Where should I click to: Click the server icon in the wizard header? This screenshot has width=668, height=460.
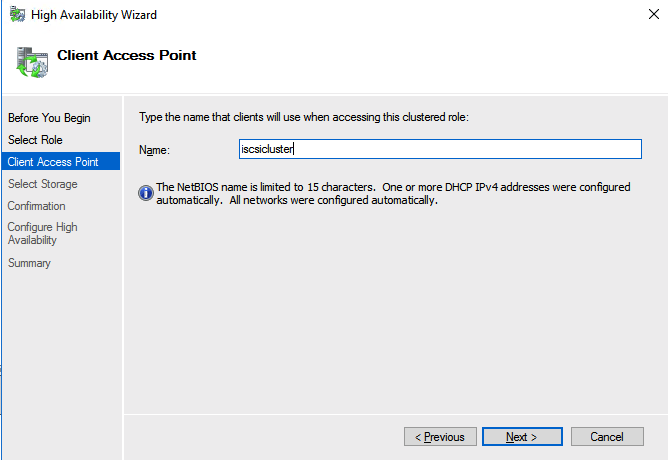pos(30,61)
